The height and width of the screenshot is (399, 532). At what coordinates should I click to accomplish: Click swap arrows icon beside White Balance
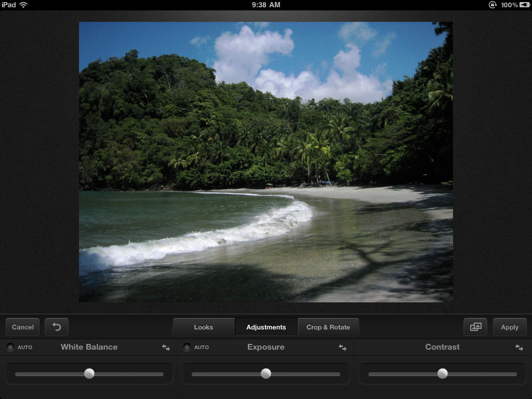point(166,348)
